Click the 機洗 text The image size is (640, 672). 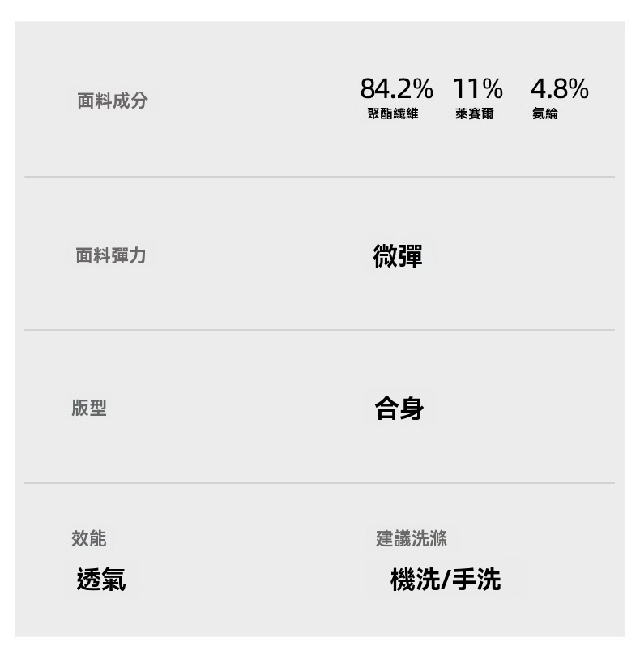coord(415,580)
